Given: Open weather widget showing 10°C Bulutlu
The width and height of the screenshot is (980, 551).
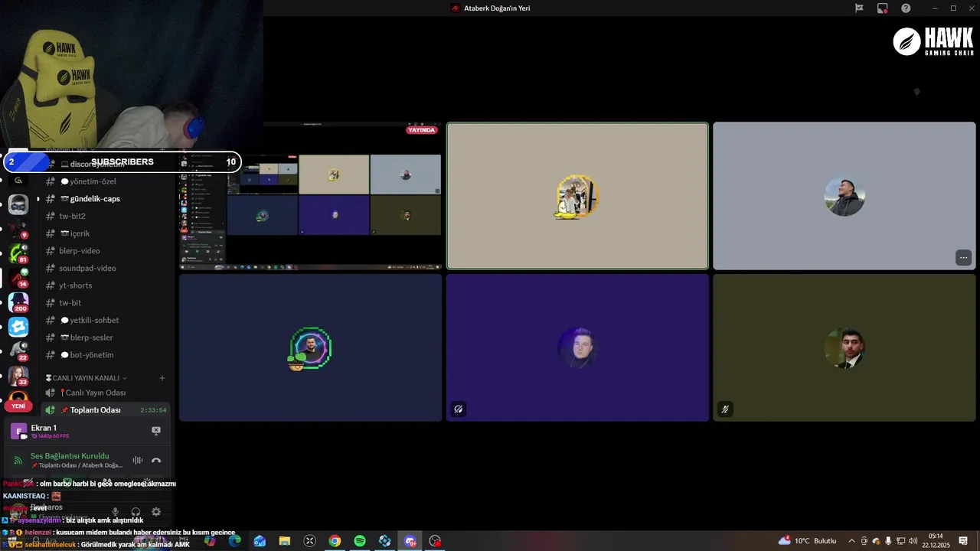Looking at the screenshot, I should click(x=807, y=541).
